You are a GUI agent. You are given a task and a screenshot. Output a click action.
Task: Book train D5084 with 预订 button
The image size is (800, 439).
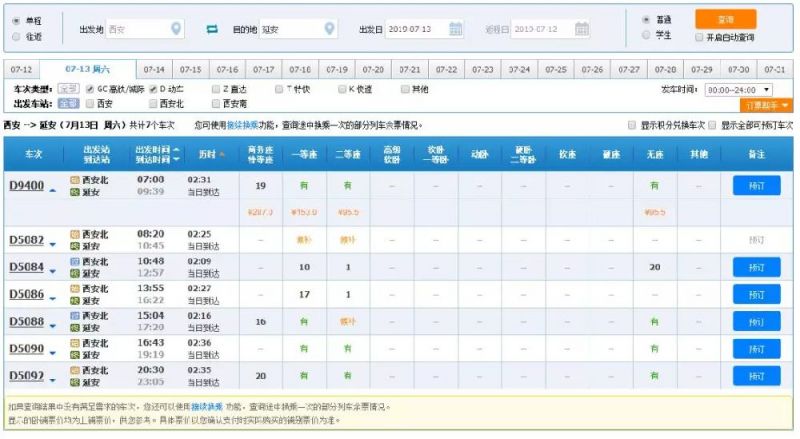pyautogui.click(x=757, y=267)
